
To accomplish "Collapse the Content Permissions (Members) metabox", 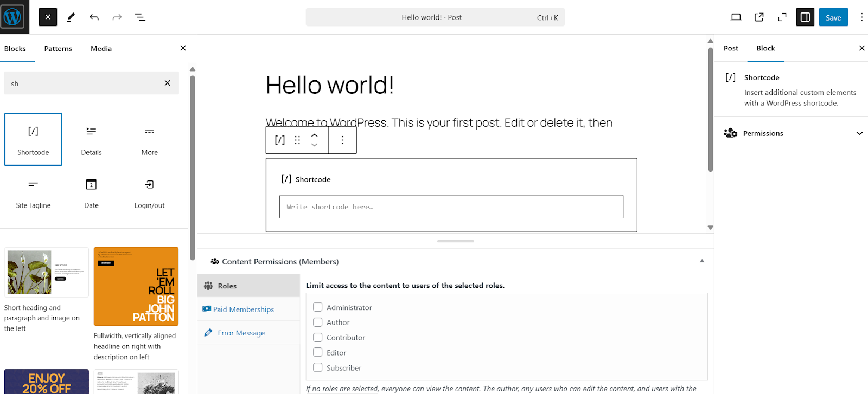I will (x=702, y=261).
